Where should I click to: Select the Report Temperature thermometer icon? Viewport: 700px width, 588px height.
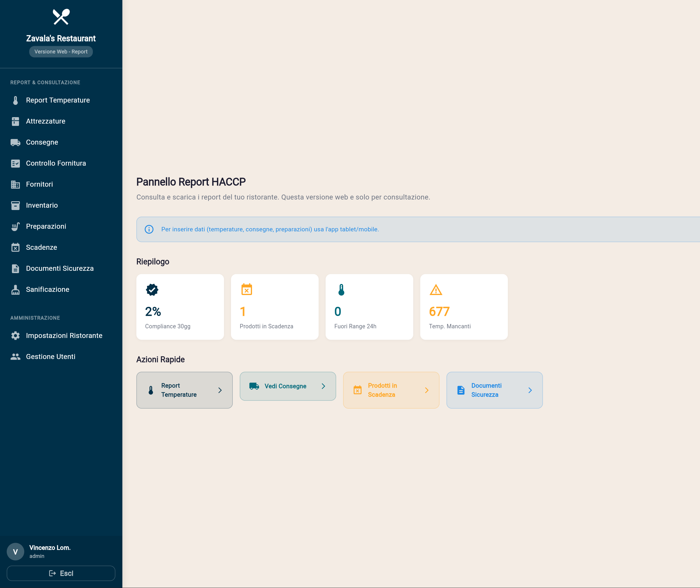(15, 100)
